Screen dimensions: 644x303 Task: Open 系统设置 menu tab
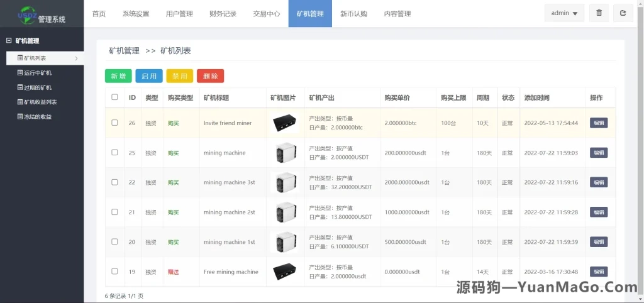pyautogui.click(x=136, y=14)
